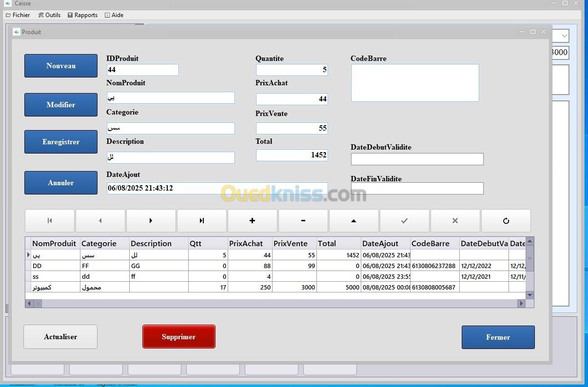Delete record with minus navigator icon
The image size is (588, 387).
click(x=303, y=221)
